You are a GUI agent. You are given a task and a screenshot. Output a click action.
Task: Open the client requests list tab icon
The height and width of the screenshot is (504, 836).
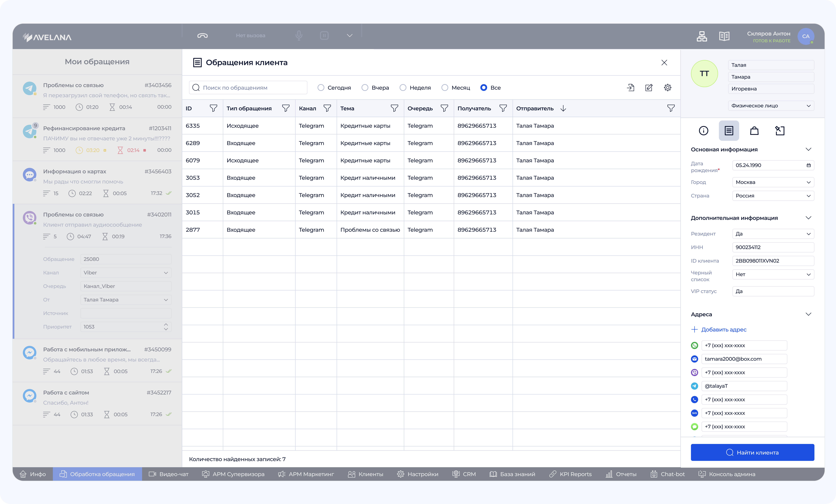(729, 131)
